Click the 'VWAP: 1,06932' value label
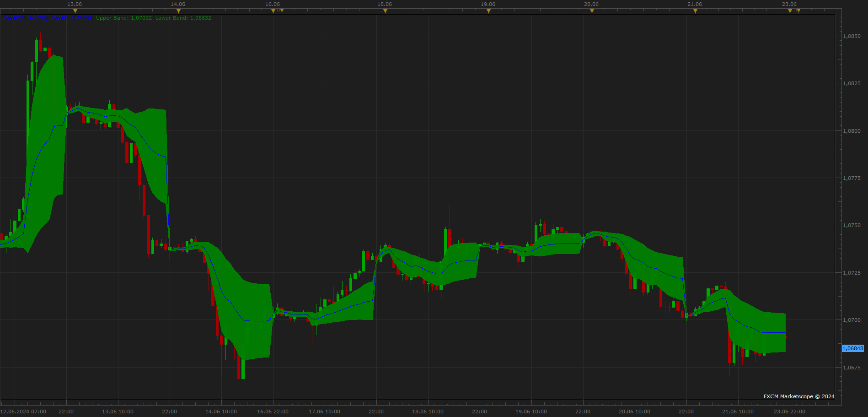 tap(72, 18)
